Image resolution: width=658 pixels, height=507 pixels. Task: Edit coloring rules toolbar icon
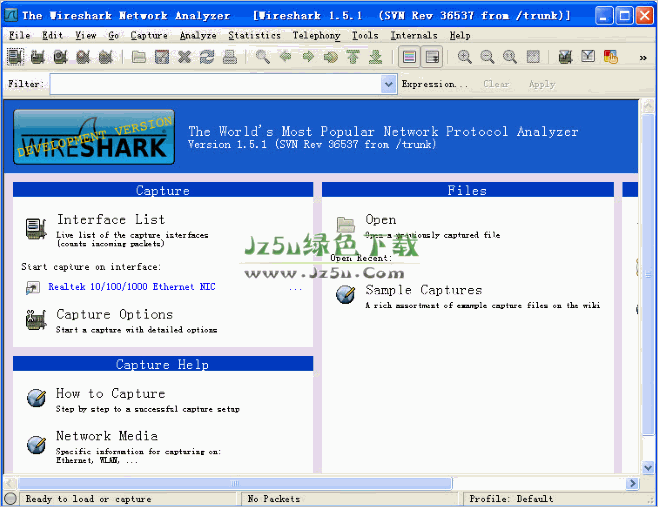(x=611, y=57)
